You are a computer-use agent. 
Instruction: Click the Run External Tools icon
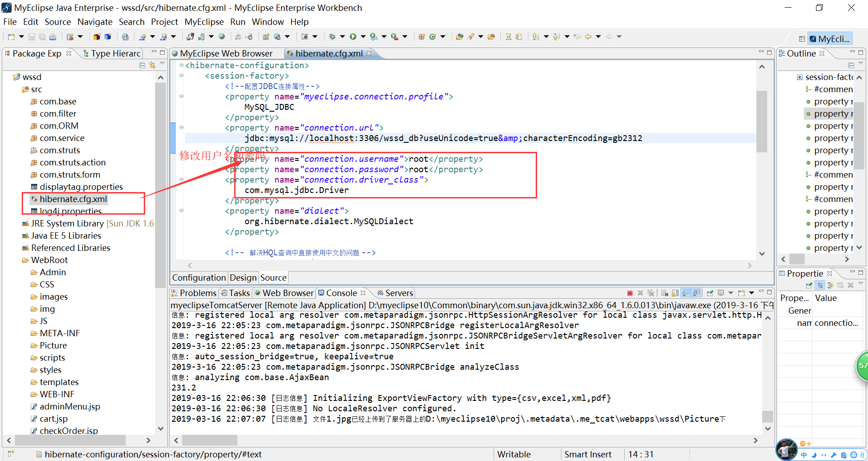pyautogui.click(x=395, y=37)
